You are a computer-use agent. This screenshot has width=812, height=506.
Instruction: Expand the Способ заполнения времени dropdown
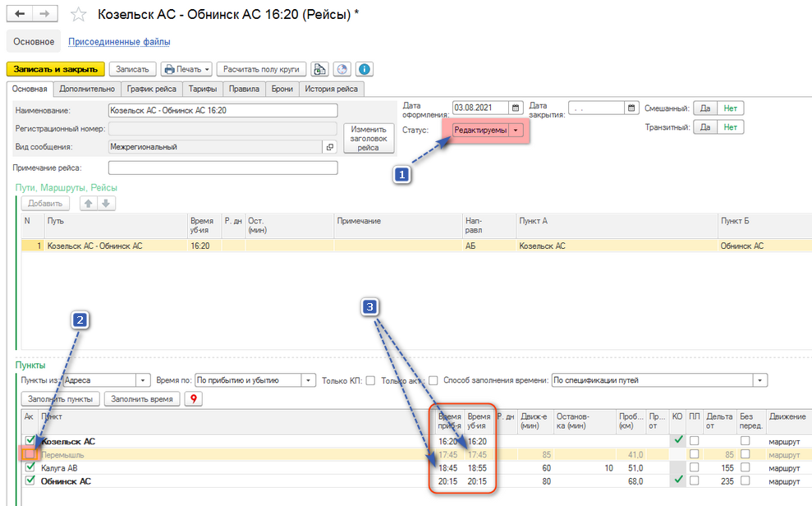click(x=760, y=380)
